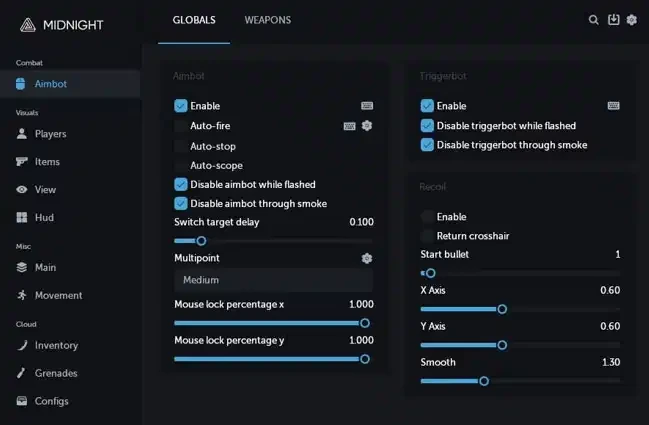Enable Return crosshair checkbox
649x425 pixels.
(427, 236)
